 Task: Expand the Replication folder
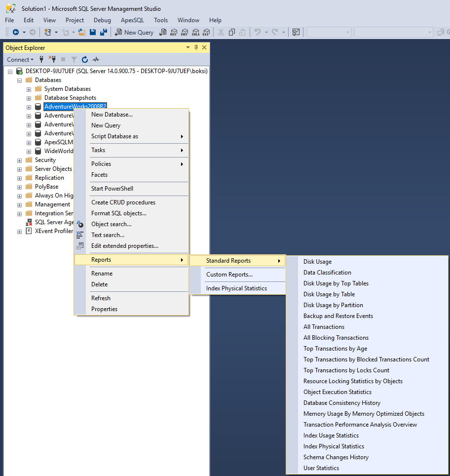coord(19,178)
